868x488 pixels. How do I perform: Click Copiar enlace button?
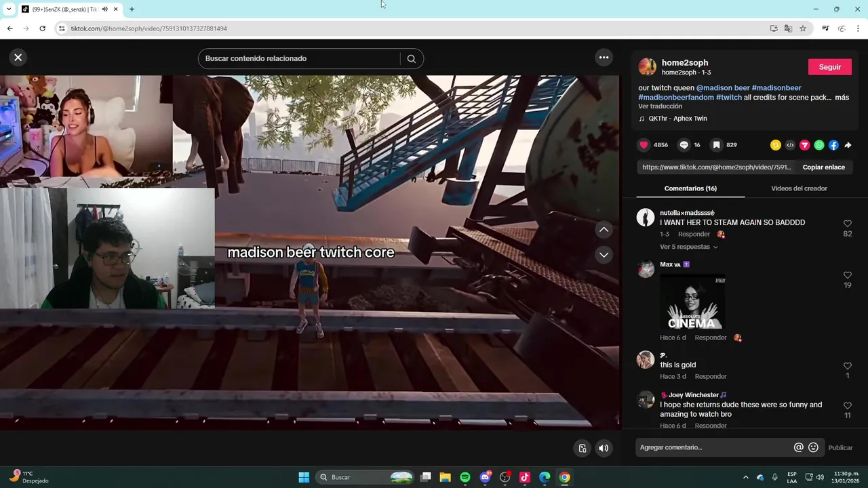[x=823, y=167]
